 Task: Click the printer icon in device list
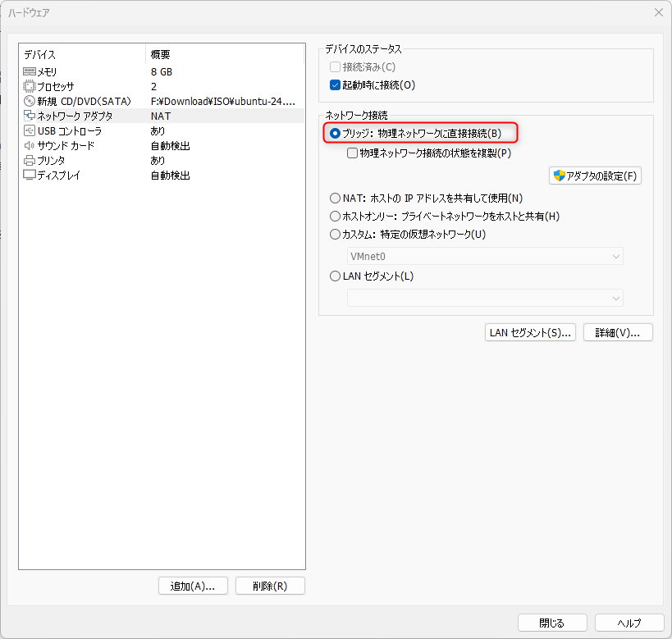coord(30,160)
